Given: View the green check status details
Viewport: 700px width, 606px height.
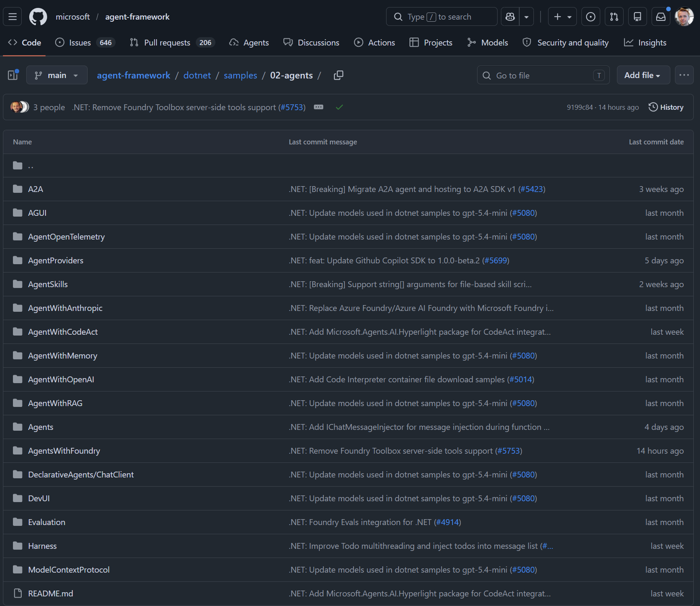Looking at the screenshot, I should point(339,107).
